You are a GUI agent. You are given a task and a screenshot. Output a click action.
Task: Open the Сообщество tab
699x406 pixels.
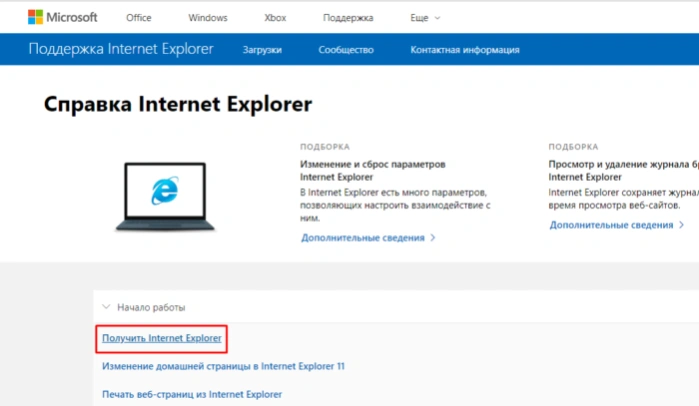pos(346,50)
